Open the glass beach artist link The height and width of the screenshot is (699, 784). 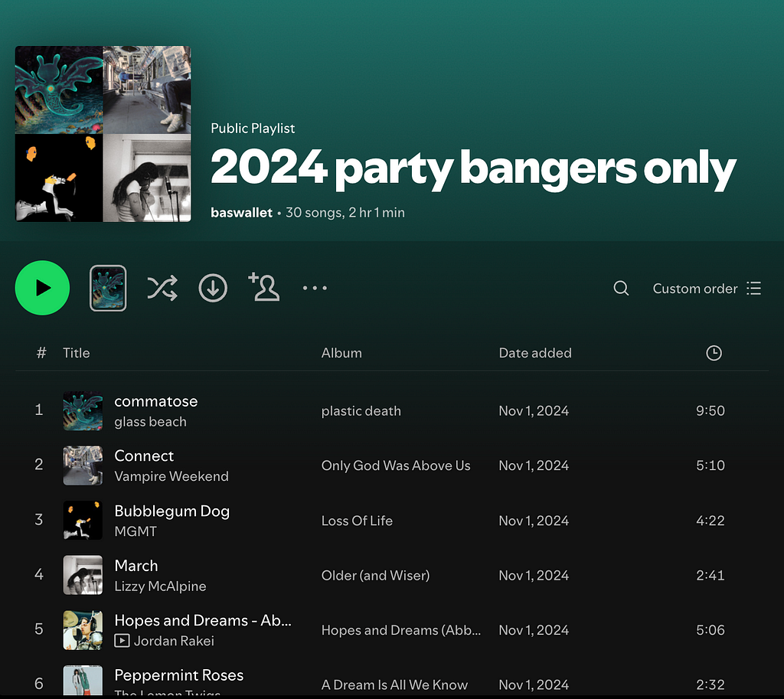151,422
